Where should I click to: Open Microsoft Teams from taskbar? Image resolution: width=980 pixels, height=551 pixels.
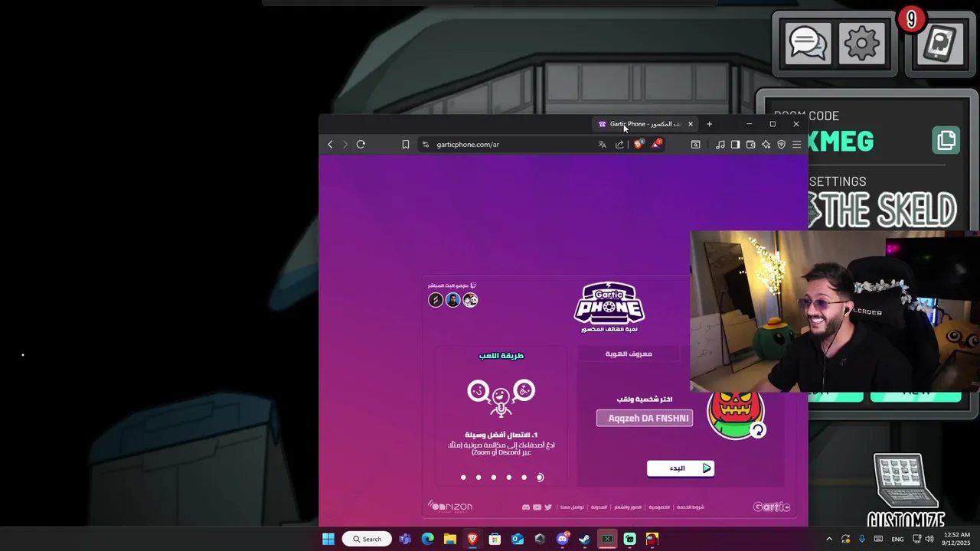click(405, 539)
